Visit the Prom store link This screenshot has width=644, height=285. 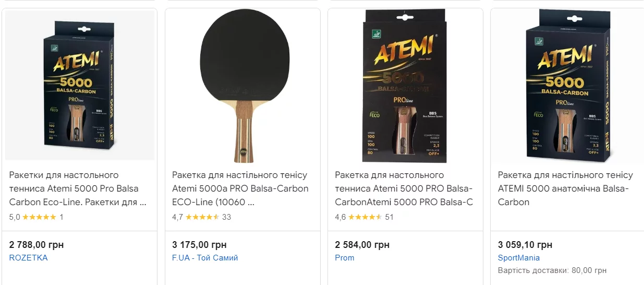tap(345, 258)
